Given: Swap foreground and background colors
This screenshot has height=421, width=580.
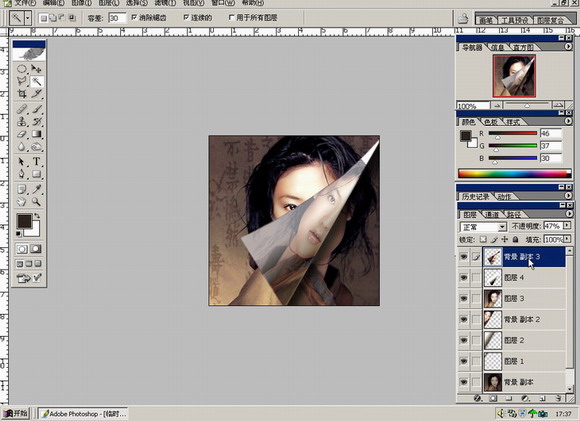Looking at the screenshot, I should (37, 215).
